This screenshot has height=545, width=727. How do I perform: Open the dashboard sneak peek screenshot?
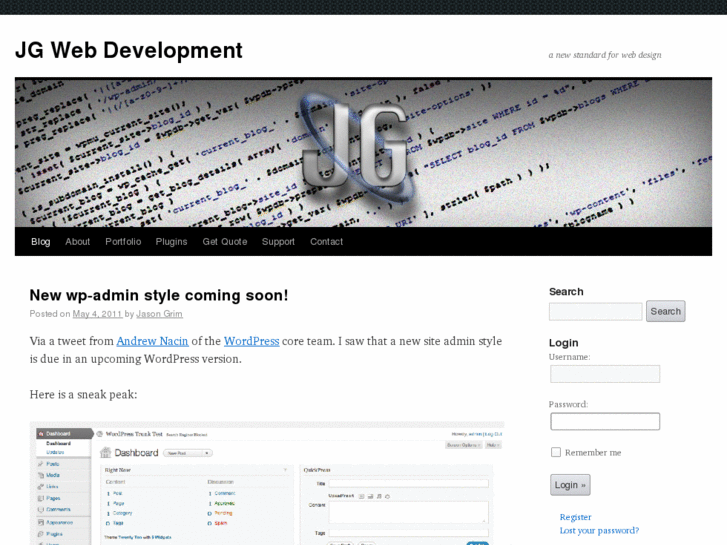pos(267,483)
